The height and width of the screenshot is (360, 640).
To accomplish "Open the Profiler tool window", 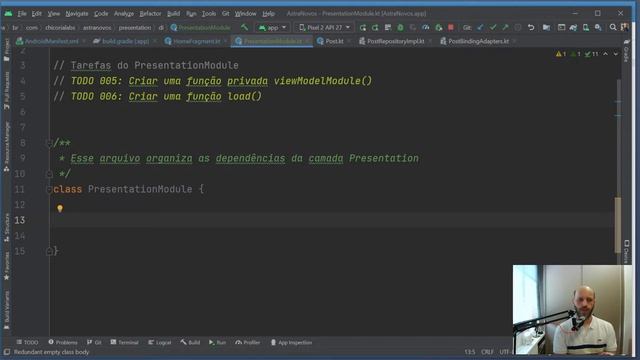I will [x=247, y=342].
